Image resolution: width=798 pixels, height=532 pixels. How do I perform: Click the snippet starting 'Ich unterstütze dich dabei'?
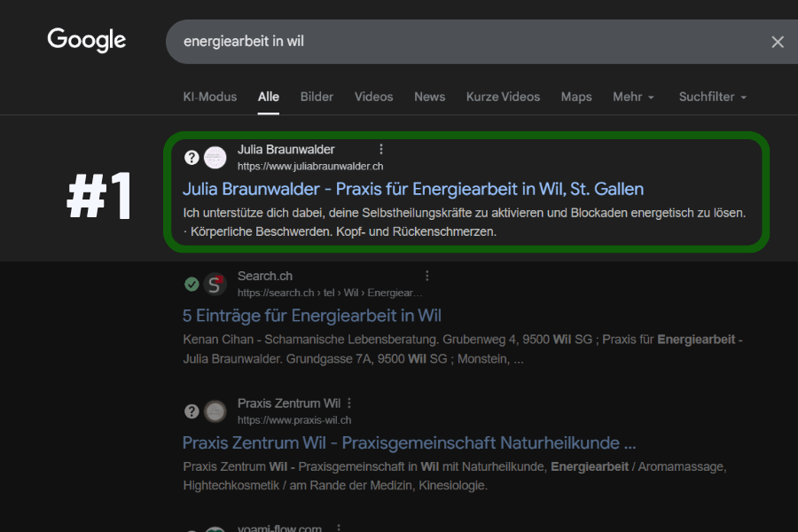[x=464, y=222]
